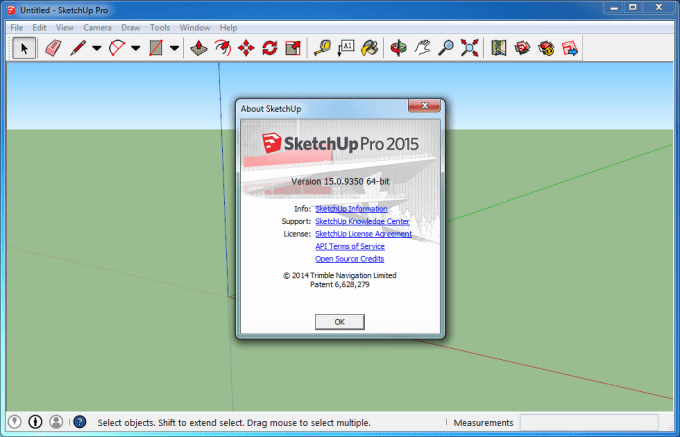Click the status bar selection hint text
This screenshot has width=680, height=437.
tap(234, 423)
